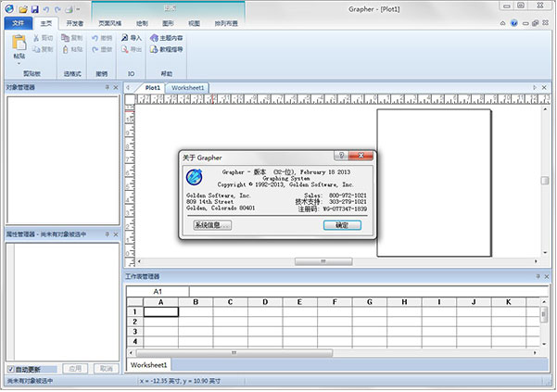
Task: Save document using floppy disk icon
Action: click(x=34, y=9)
